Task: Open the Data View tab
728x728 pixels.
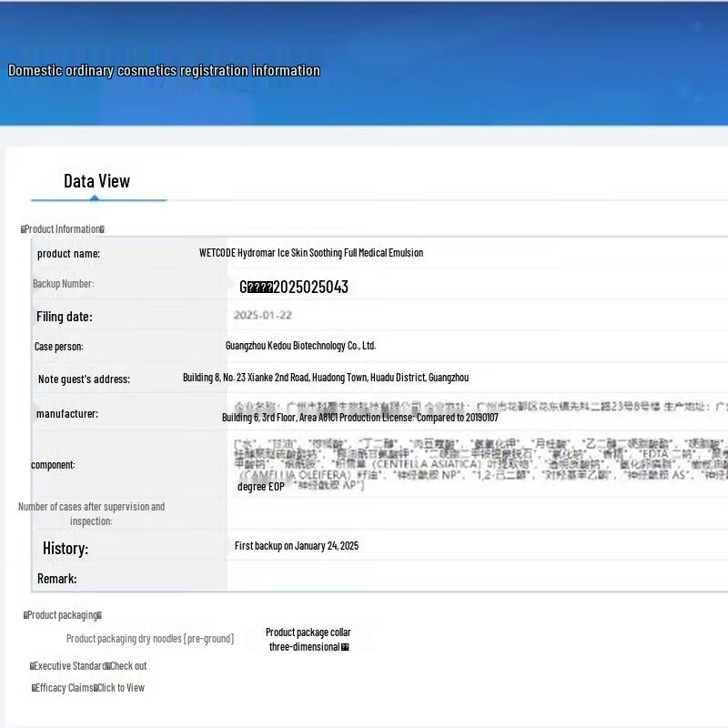Action: coord(96,181)
